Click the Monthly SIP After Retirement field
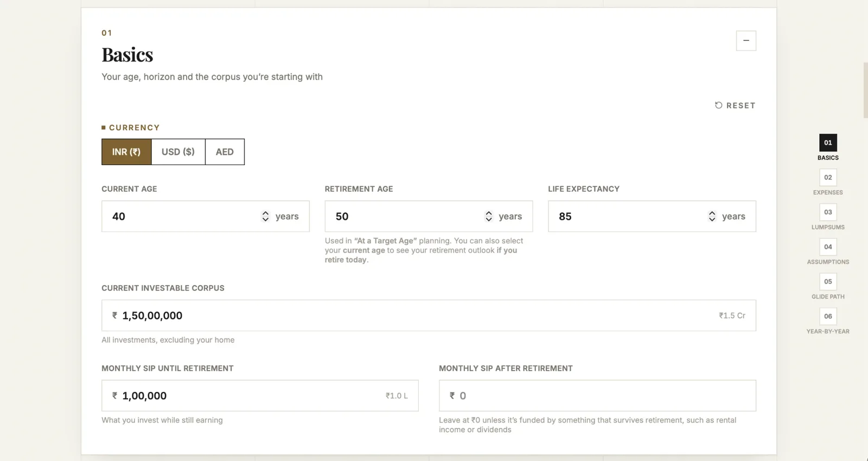 [x=597, y=396]
